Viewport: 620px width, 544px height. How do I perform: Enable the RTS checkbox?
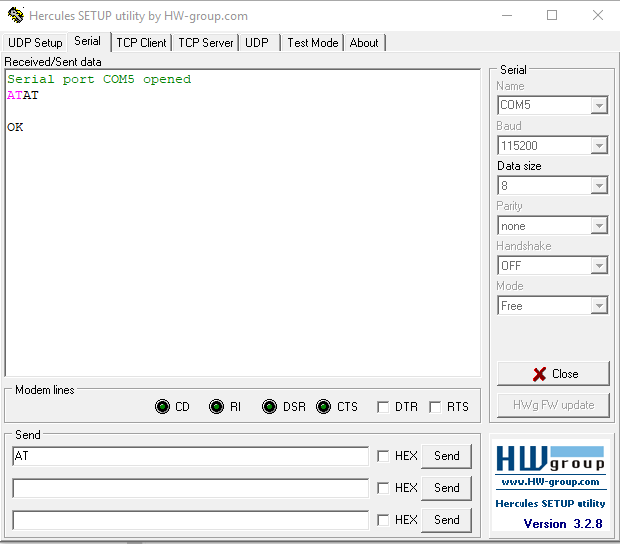tap(435, 407)
